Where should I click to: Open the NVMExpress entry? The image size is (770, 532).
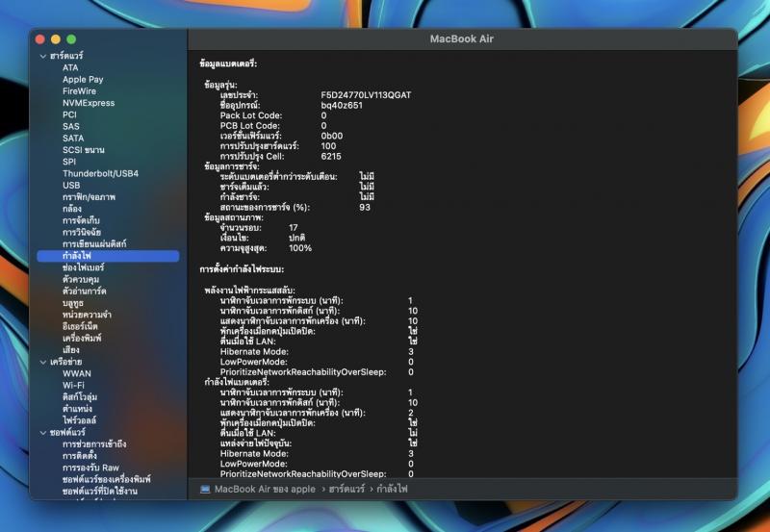tap(89, 103)
